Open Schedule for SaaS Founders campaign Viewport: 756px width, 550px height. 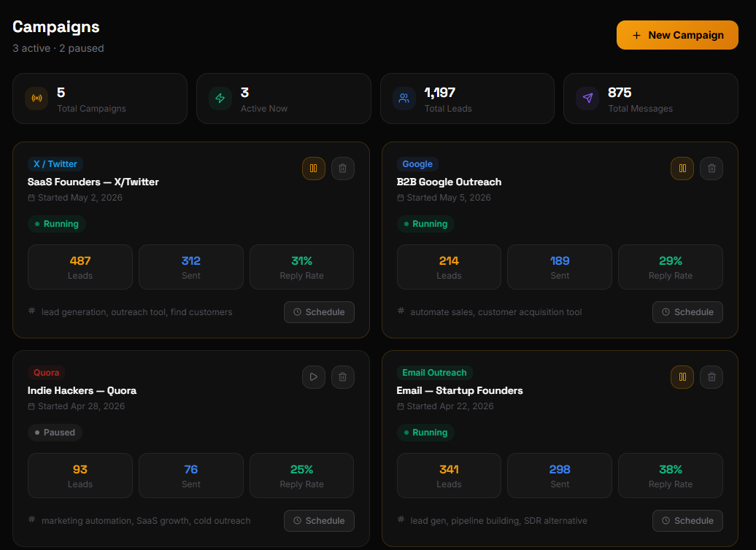coord(319,312)
